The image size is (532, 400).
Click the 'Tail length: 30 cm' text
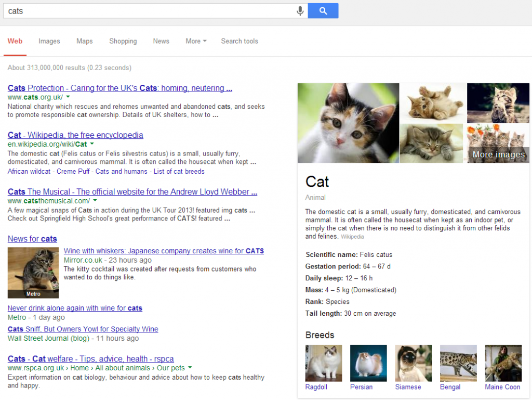pyautogui.click(x=351, y=314)
